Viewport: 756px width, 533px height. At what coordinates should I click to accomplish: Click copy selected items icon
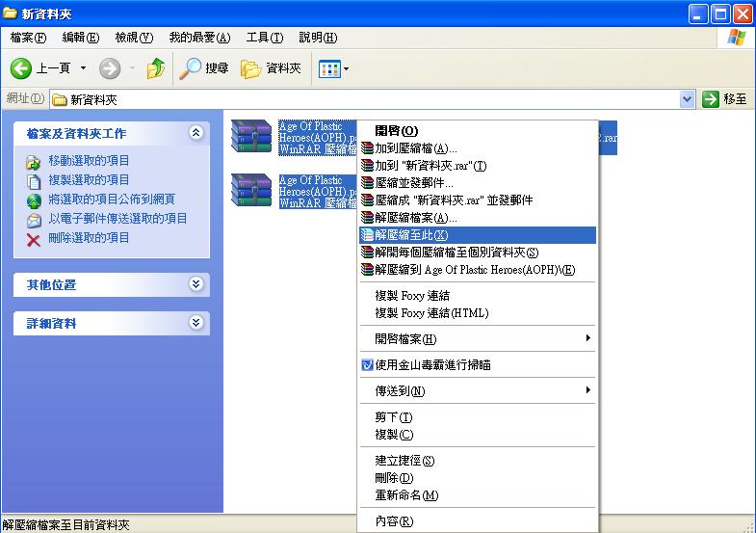34,182
